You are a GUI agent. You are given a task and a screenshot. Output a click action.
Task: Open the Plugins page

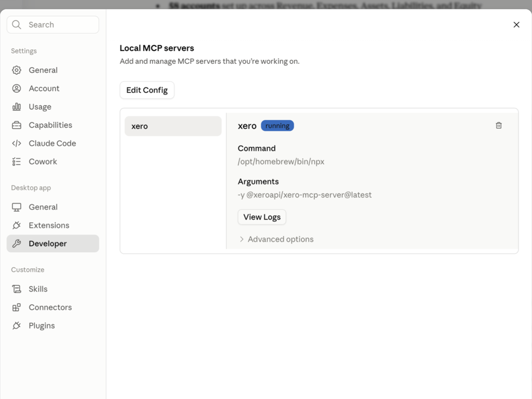[x=53, y=326]
